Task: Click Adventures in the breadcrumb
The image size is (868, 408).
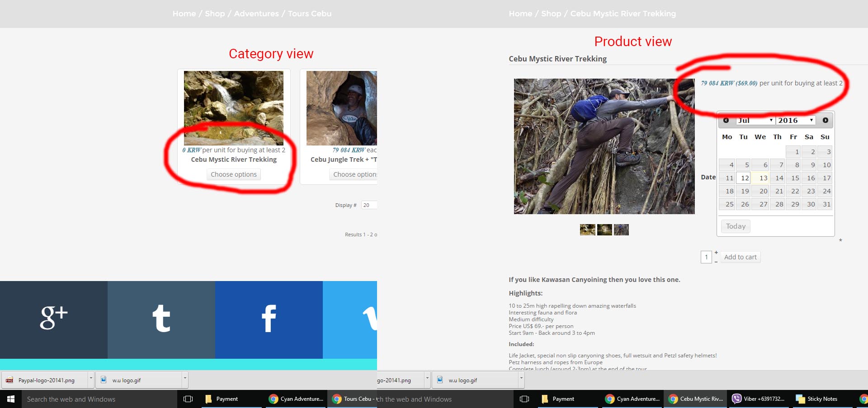Action: coord(256,14)
